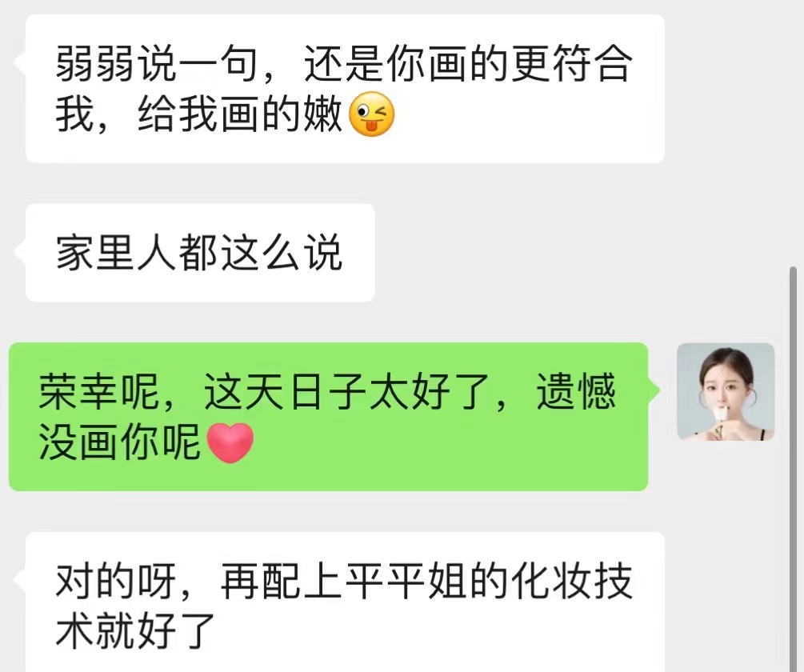Click the text 还是你画的更符合 in top bubble
The image size is (804, 672).
coord(469,65)
